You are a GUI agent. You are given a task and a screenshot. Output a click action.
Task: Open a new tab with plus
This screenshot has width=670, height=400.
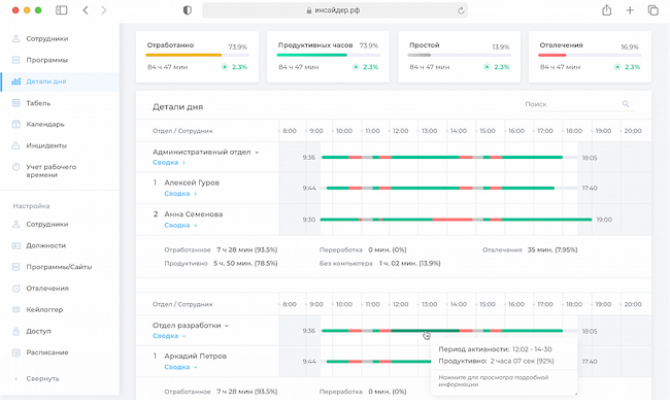point(630,10)
